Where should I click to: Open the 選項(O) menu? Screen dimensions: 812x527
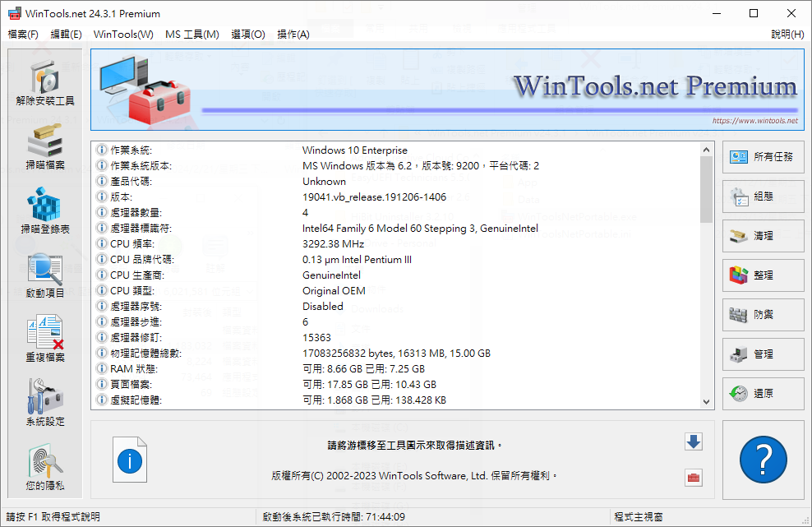(x=248, y=35)
